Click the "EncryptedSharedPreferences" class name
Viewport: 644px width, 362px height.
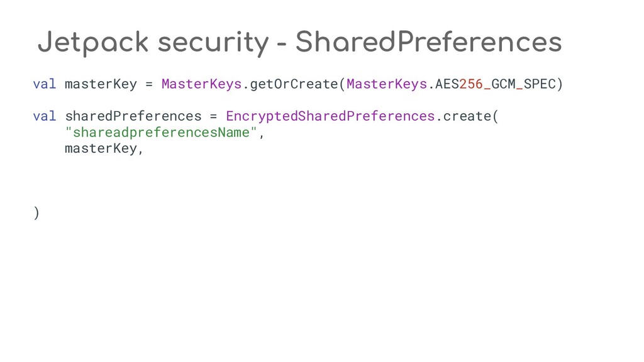tap(330, 116)
